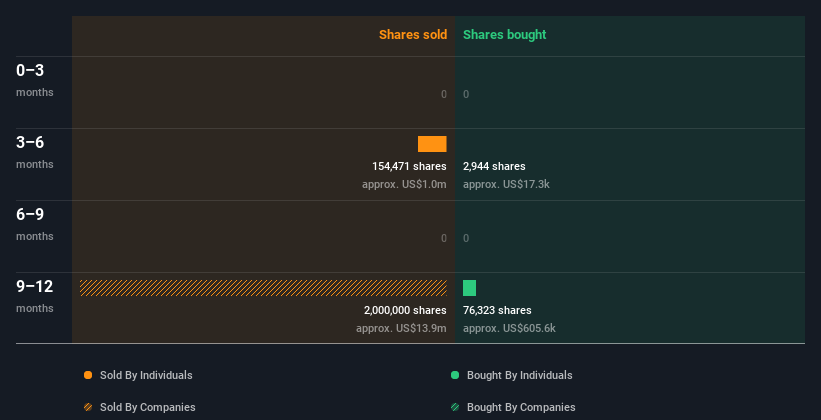
Task: Click the hatched Sold By Companies legend icon
Action: pos(88,407)
